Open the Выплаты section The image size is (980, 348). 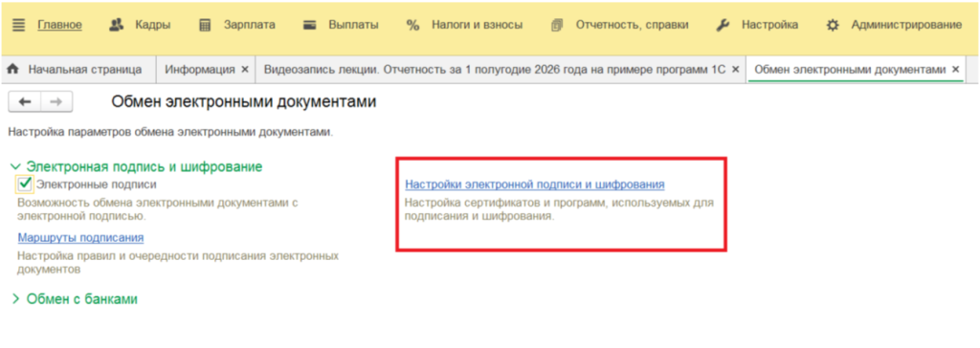(x=353, y=25)
